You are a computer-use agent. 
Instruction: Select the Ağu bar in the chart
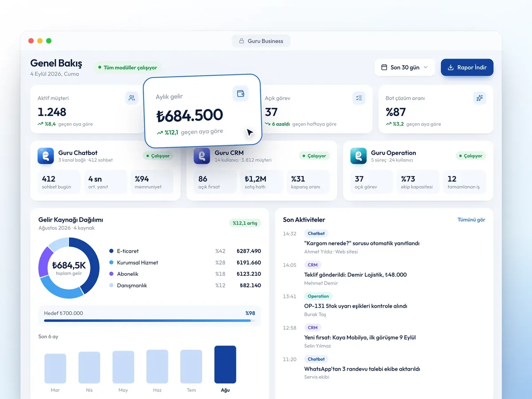[225, 364]
